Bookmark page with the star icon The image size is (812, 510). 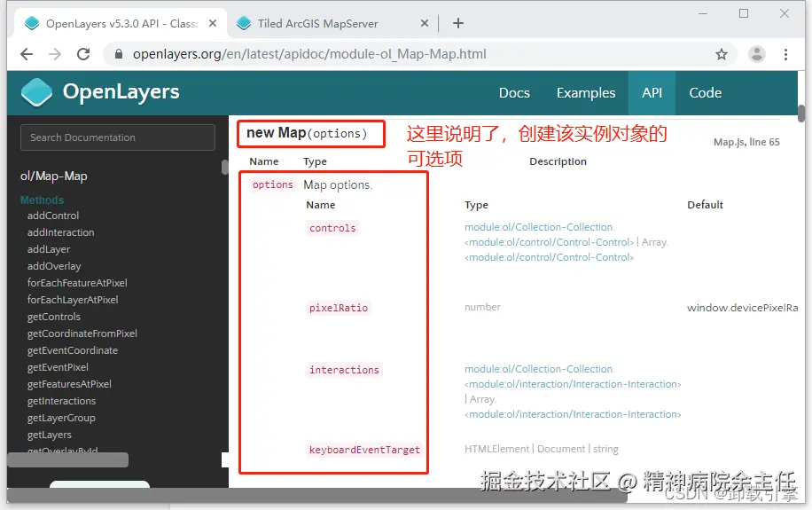[x=722, y=54]
